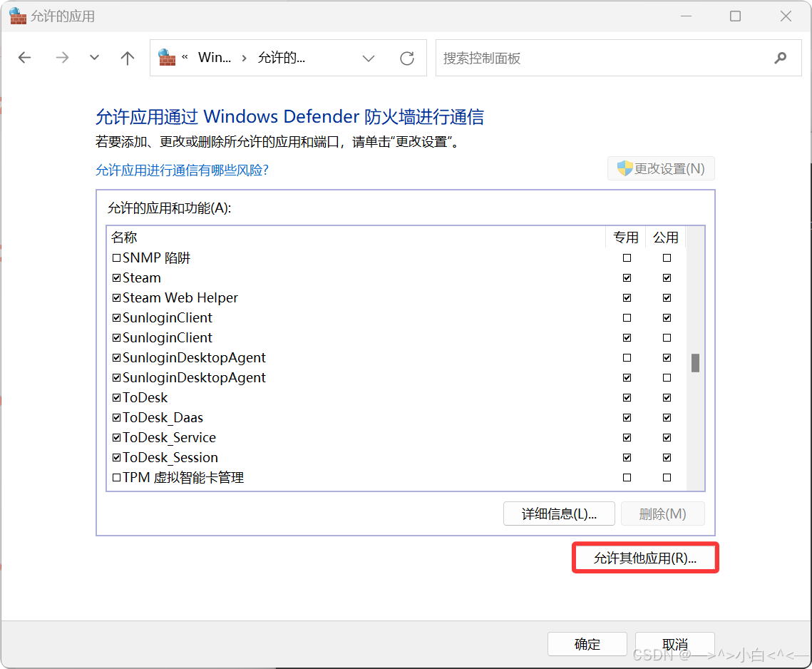Select the ToDesk_Service row text
This screenshot has width=812, height=669.
coord(170,437)
